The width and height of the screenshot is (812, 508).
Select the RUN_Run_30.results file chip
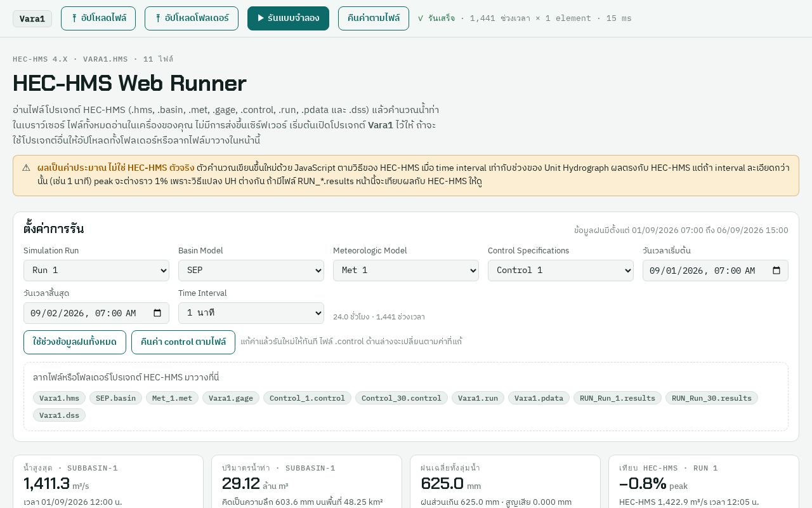[712, 398]
